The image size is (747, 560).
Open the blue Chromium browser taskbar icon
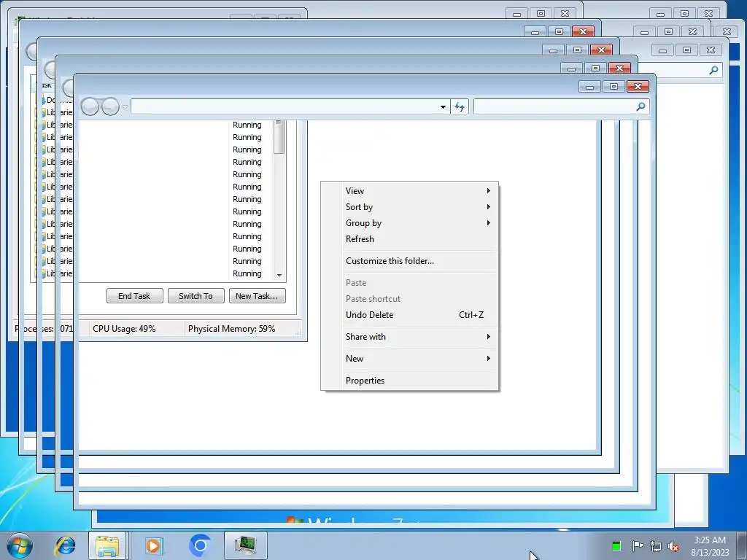[200, 545]
